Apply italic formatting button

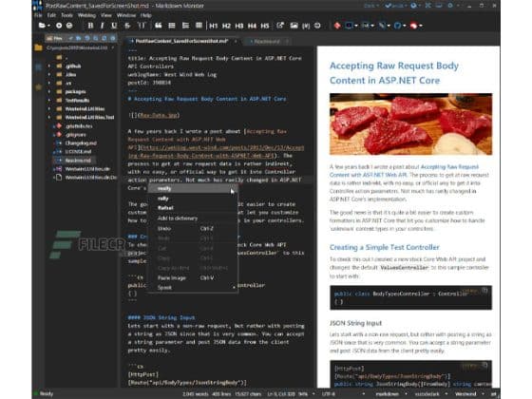[103, 26]
